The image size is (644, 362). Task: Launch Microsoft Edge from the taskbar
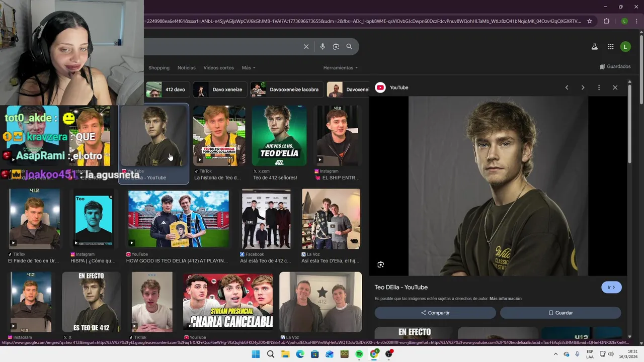[300, 354]
